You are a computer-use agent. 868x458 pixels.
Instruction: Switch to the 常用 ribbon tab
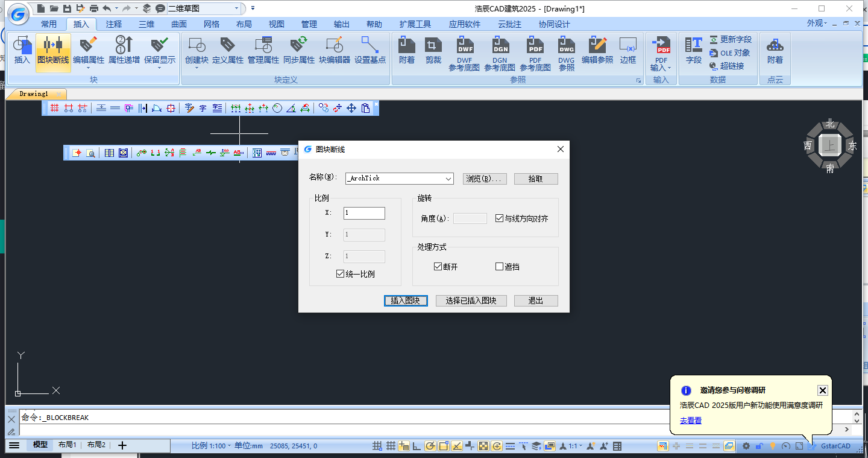click(49, 24)
